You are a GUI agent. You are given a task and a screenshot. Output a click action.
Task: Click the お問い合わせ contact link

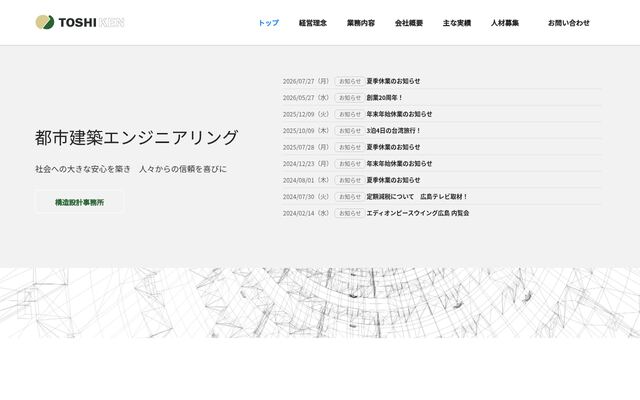pyautogui.click(x=569, y=23)
